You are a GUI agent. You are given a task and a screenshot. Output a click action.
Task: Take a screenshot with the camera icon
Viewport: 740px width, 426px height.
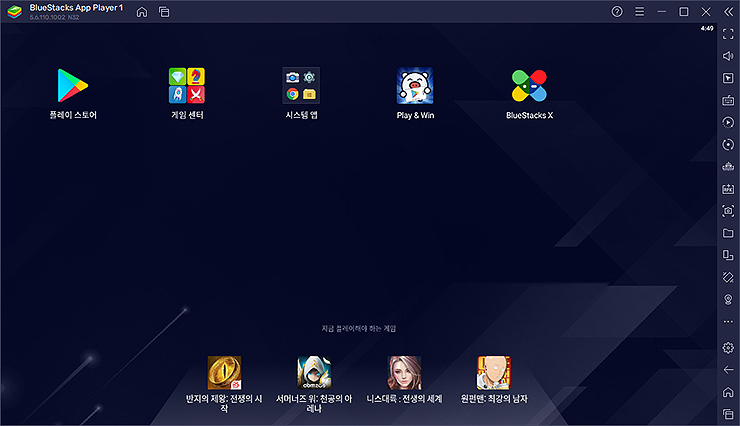pyautogui.click(x=728, y=211)
